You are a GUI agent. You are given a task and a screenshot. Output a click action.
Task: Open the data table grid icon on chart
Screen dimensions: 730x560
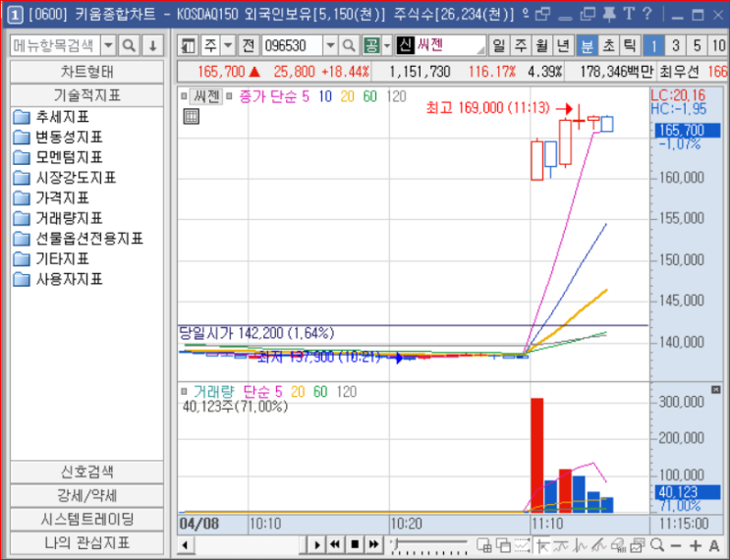pos(191,116)
